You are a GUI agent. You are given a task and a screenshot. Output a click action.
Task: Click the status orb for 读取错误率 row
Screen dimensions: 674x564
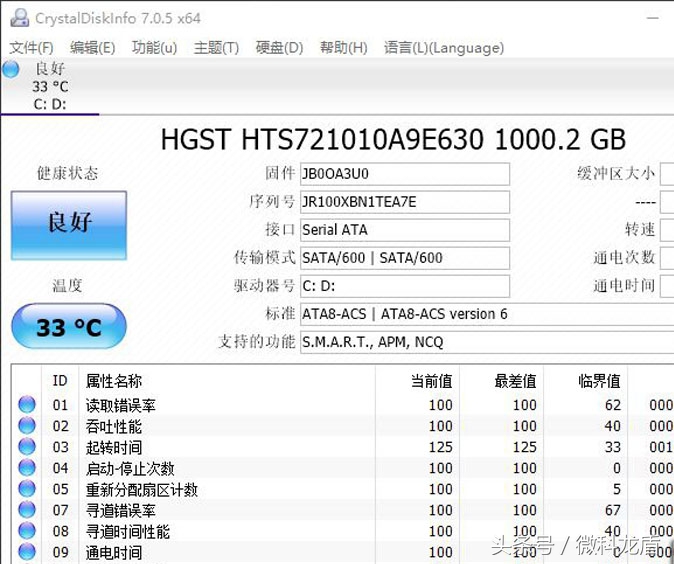(x=27, y=405)
